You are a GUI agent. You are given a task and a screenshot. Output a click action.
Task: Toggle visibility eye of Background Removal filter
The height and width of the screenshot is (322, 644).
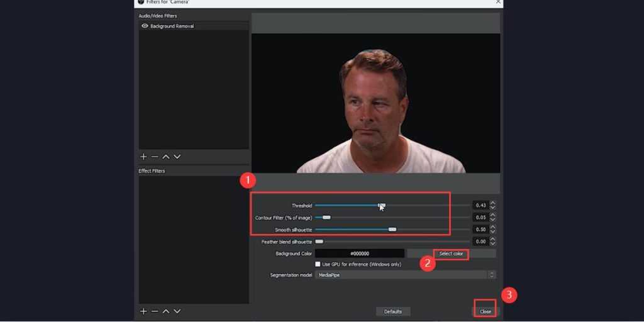click(x=145, y=26)
